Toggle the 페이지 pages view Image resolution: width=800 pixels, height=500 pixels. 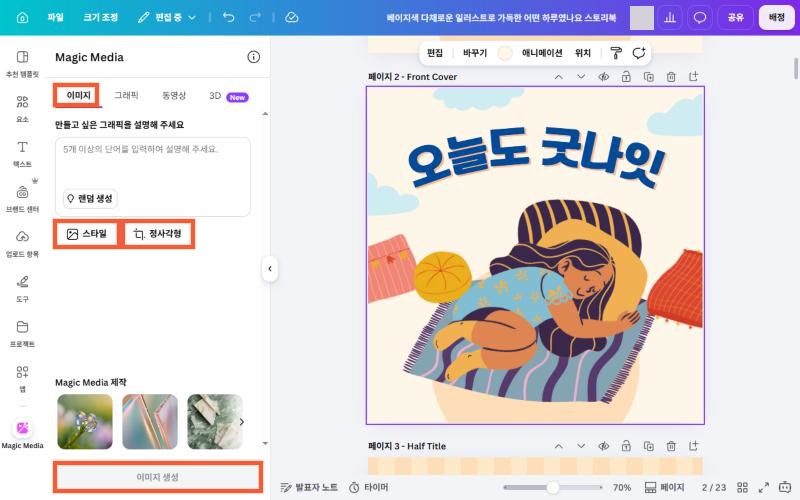(x=664, y=487)
